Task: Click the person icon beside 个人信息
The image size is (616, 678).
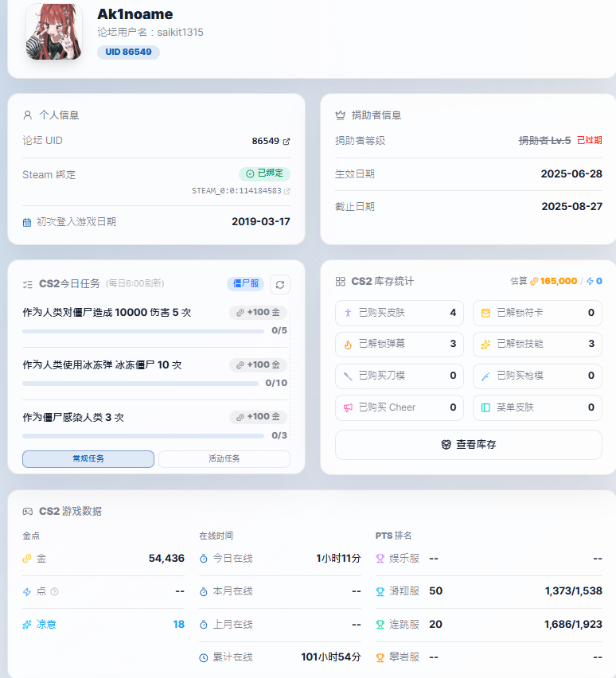Action: pyautogui.click(x=28, y=115)
